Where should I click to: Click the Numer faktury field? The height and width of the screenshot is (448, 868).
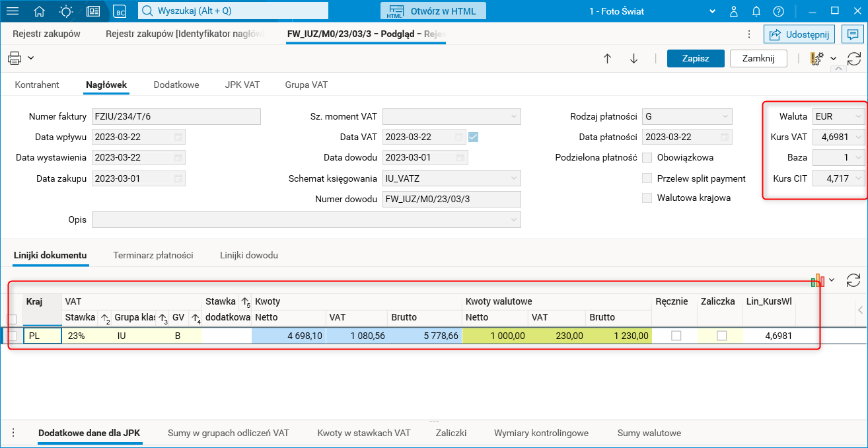coord(176,117)
